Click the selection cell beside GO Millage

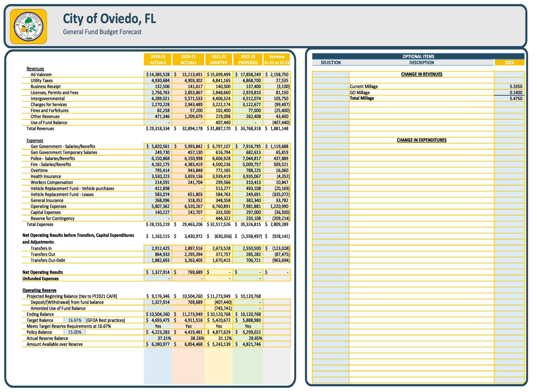[x=331, y=93]
